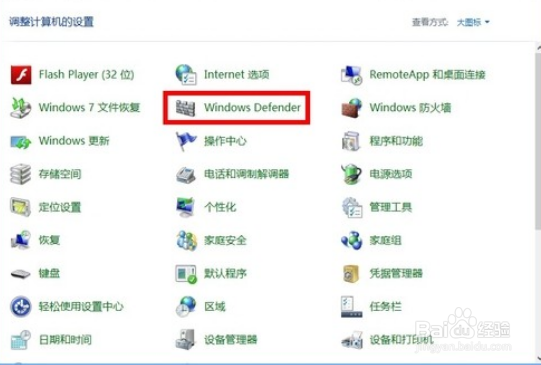
Task: Open the 家庭安全 people icon
Action: [186, 240]
